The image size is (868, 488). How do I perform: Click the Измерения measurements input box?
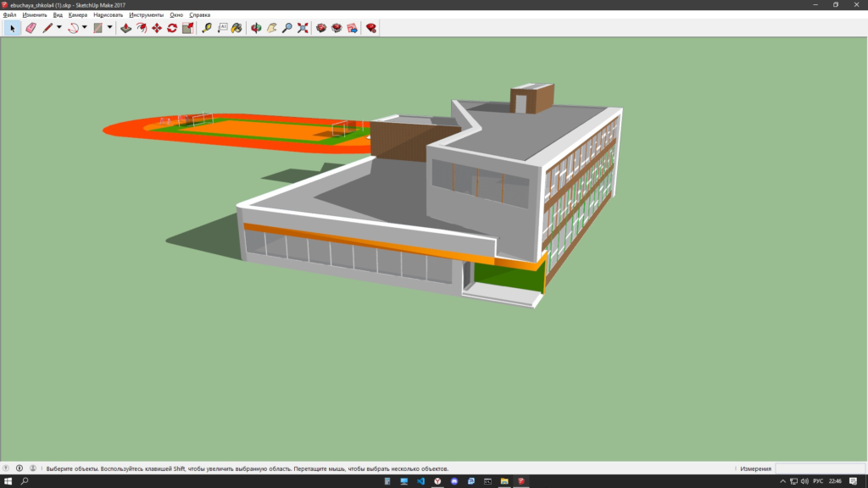point(821,469)
